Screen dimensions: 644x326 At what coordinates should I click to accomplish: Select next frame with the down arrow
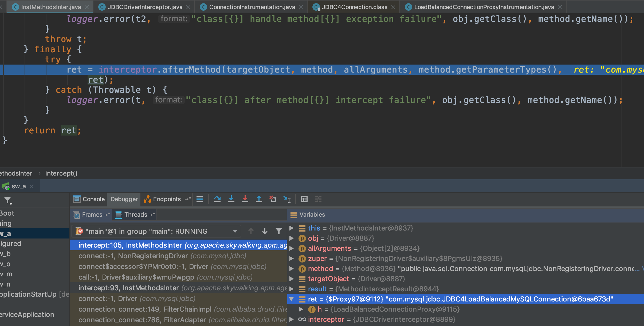coord(265,231)
